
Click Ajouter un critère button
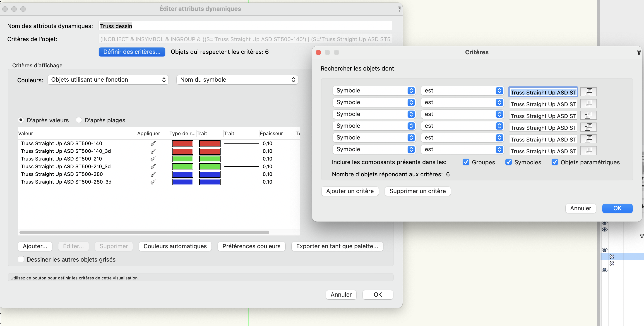(x=349, y=191)
